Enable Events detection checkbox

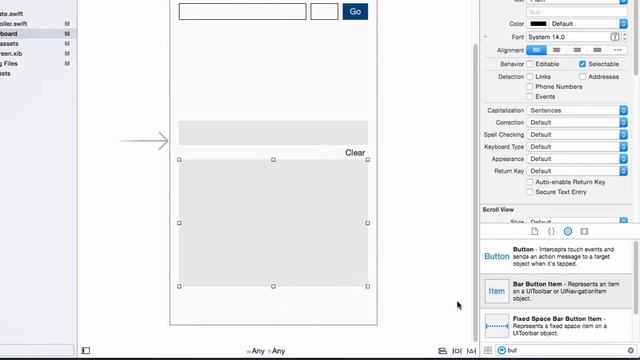click(x=529, y=97)
